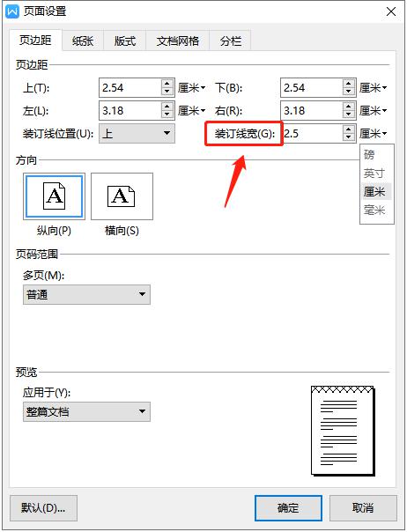Viewport: 407px width, 532px height.
Task: Open gutter position 装订线位置 dropdown
Action: 137,133
